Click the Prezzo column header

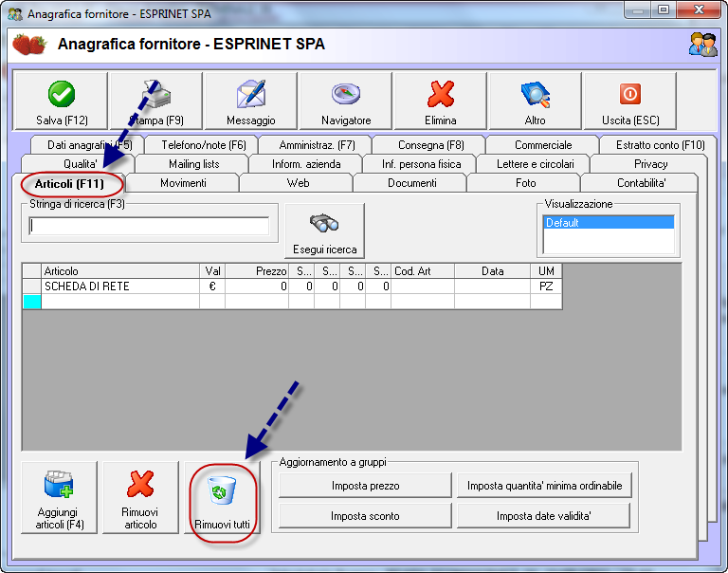click(x=257, y=271)
